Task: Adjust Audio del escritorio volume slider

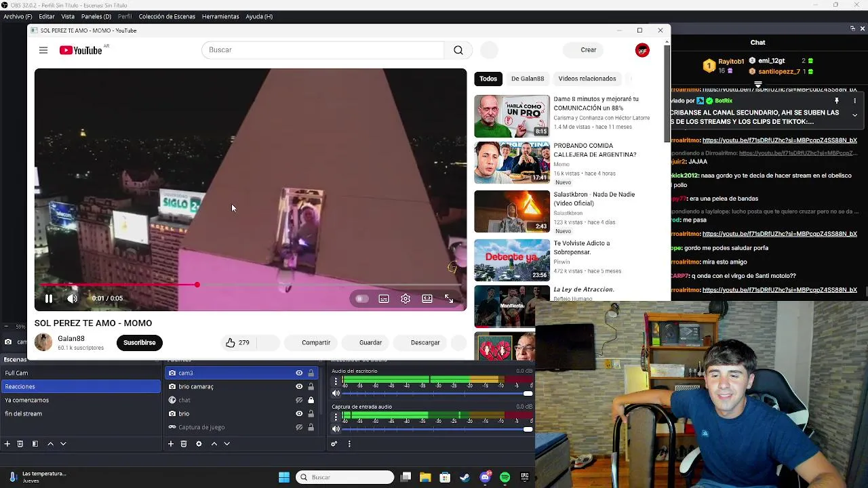Action: point(437,393)
